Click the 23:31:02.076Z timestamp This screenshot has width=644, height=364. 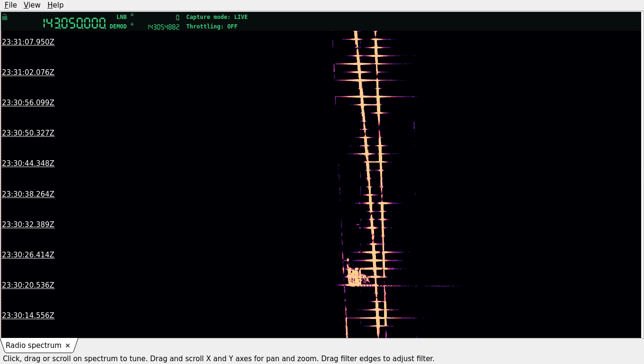pos(28,72)
